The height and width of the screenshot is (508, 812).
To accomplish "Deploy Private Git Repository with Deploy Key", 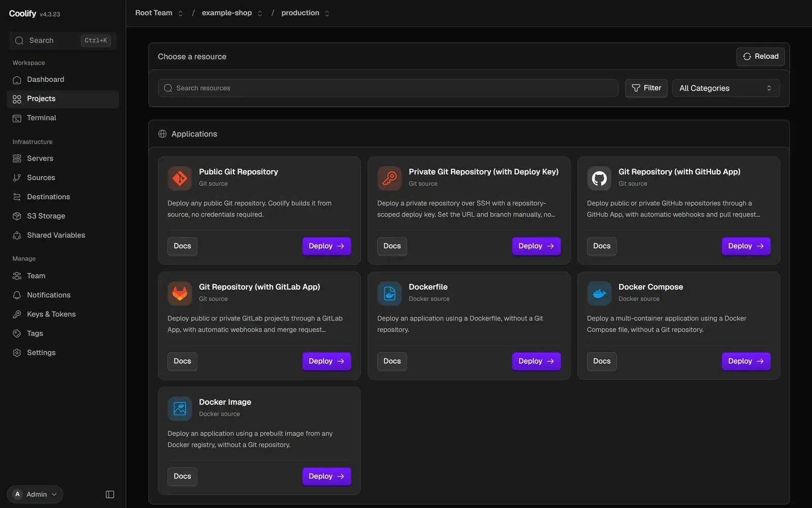I will (536, 246).
